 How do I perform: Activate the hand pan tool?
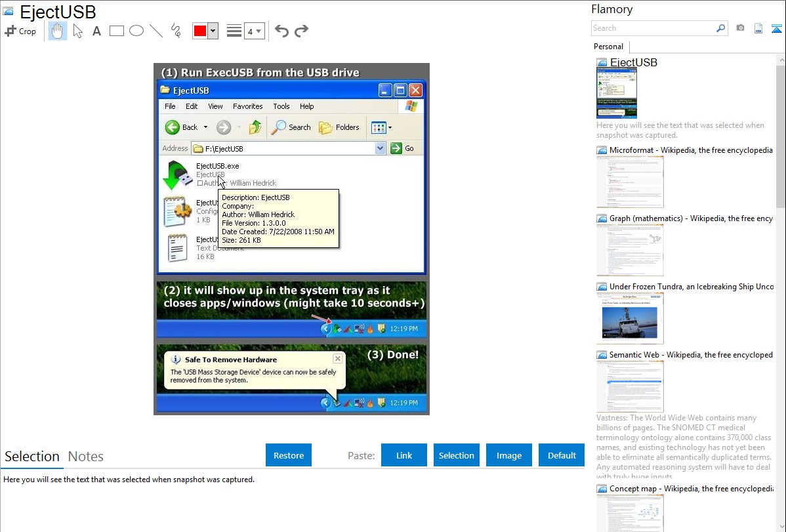tap(57, 31)
